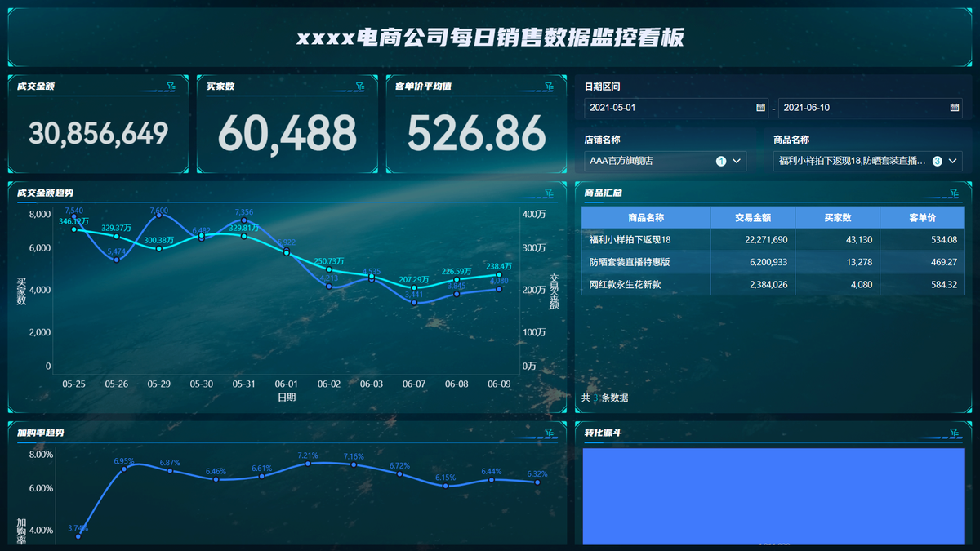The image size is (980, 551).
Task: Click the blue funnel bar in 转化漏斗
Action: click(x=773, y=496)
